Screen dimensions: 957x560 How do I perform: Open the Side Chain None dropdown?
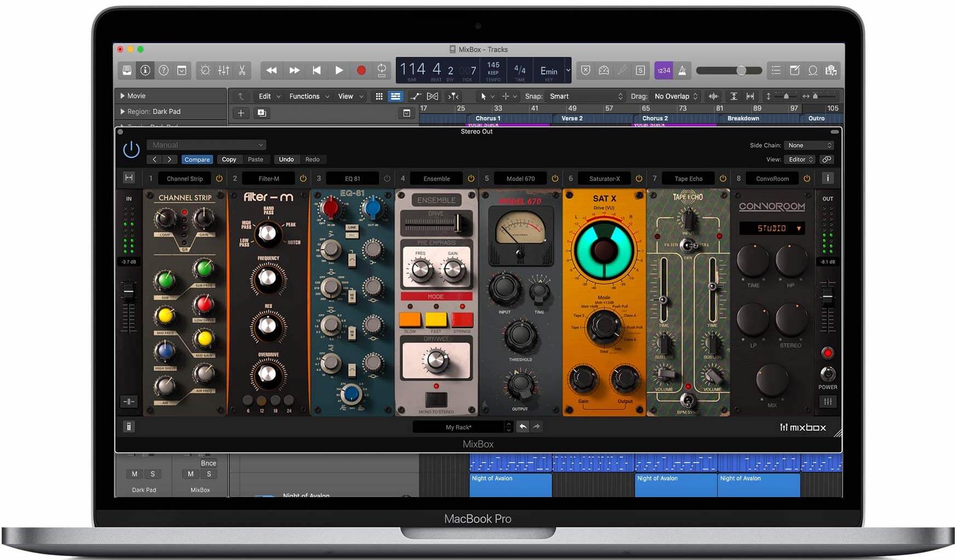pos(809,145)
